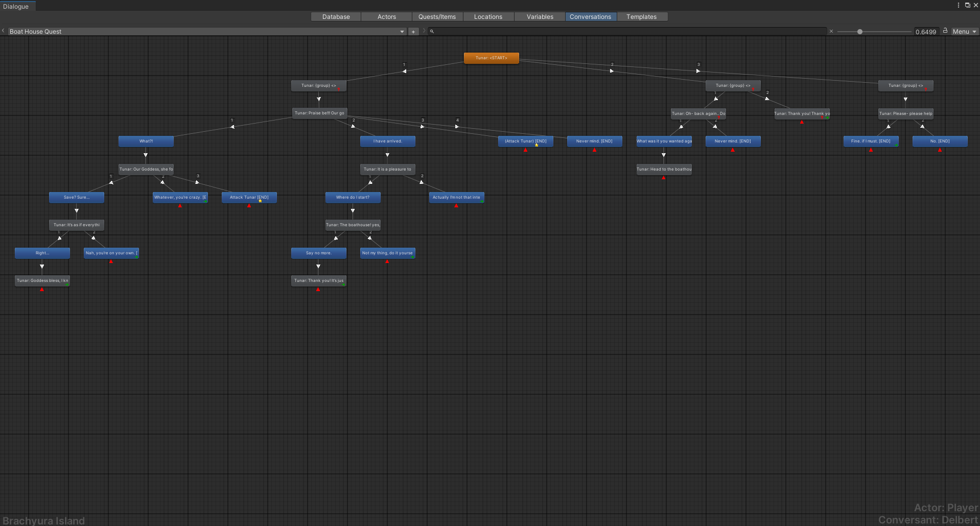This screenshot has height=526, width=980.
Task: Select the orange 'Tunar: <START>' node
Action: 491,58
